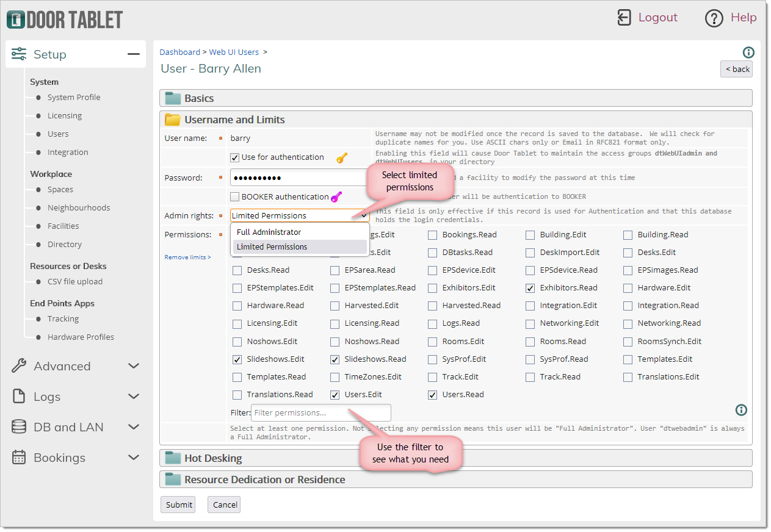
Task: Click the Logs document icon
Action: click(x=19, y=397)
